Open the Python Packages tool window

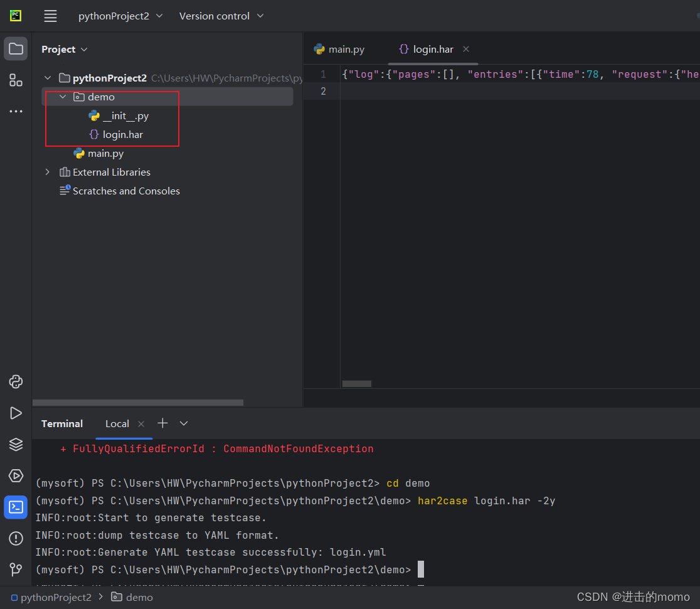coord(16,444)
